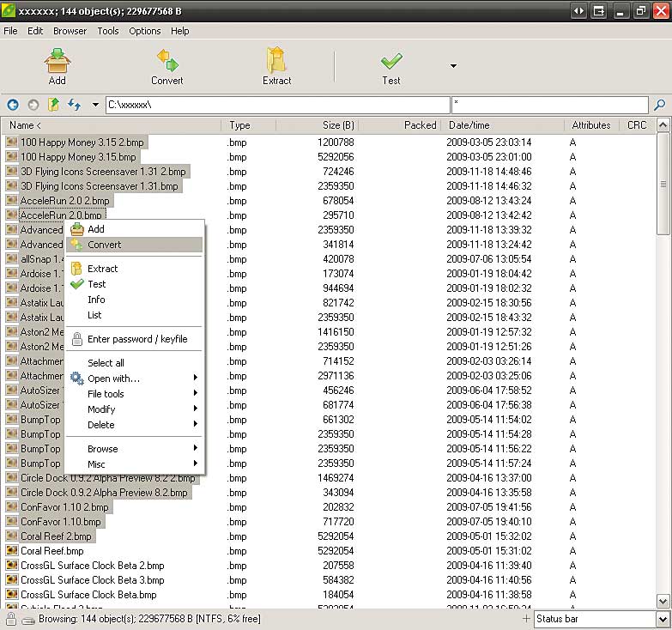Select ConFavor 1.10.bmp in the list
Screen dimensions: 672x630
pyautogui.click(x=61, y=522)
